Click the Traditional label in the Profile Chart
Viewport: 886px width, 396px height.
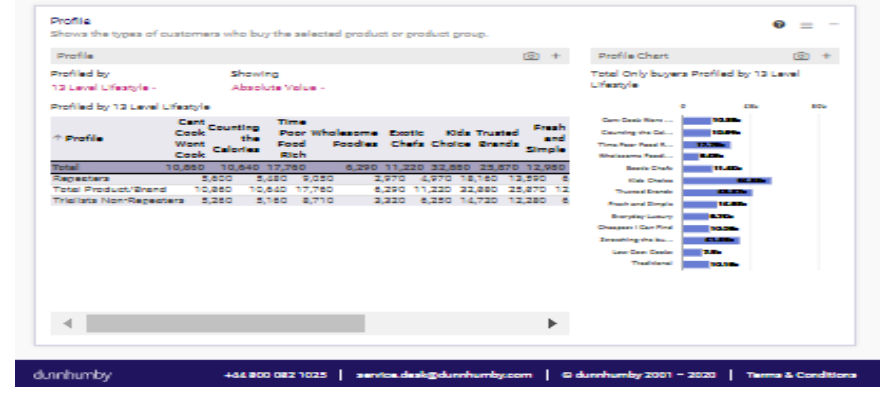click(652, 264)
